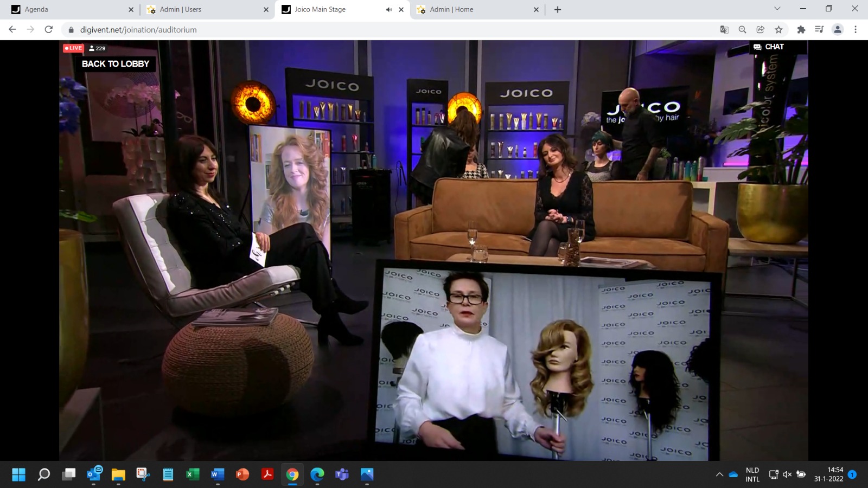Open PowerPoint from the taskbar

[242, 474]
